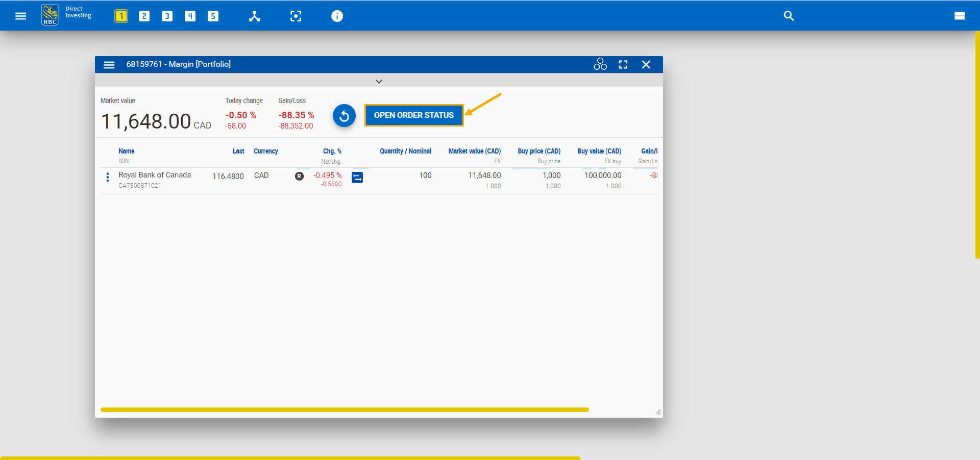Sort the table by the Currency column header
Screen dimensions: 980x460
[265, 151]
